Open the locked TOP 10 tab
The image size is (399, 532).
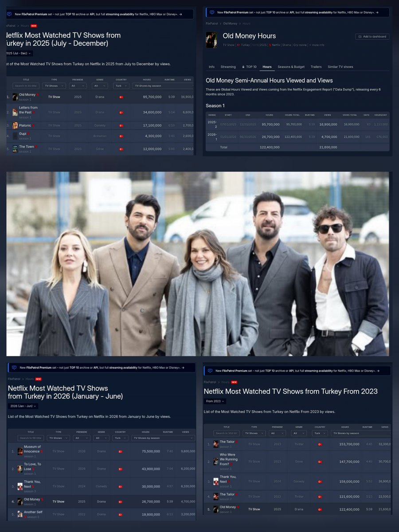pos(249,67)
